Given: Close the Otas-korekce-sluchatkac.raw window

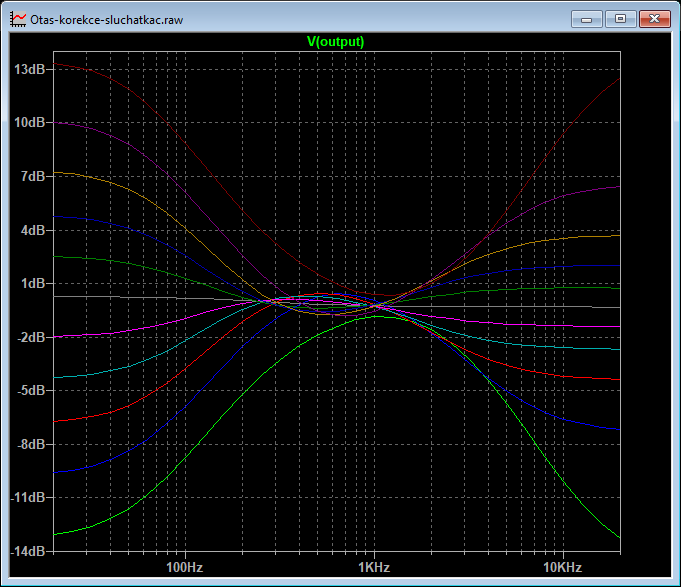Looking at the screenshot, I should click(x=655, y=19).
